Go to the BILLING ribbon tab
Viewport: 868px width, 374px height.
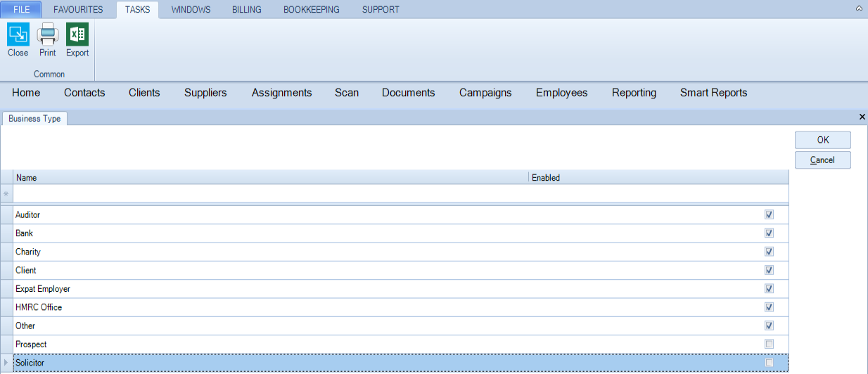[x=247, y=10]
